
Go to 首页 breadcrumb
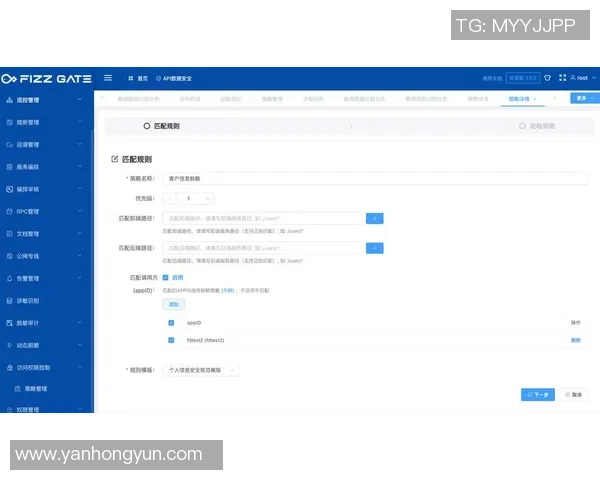coord(142,78)
